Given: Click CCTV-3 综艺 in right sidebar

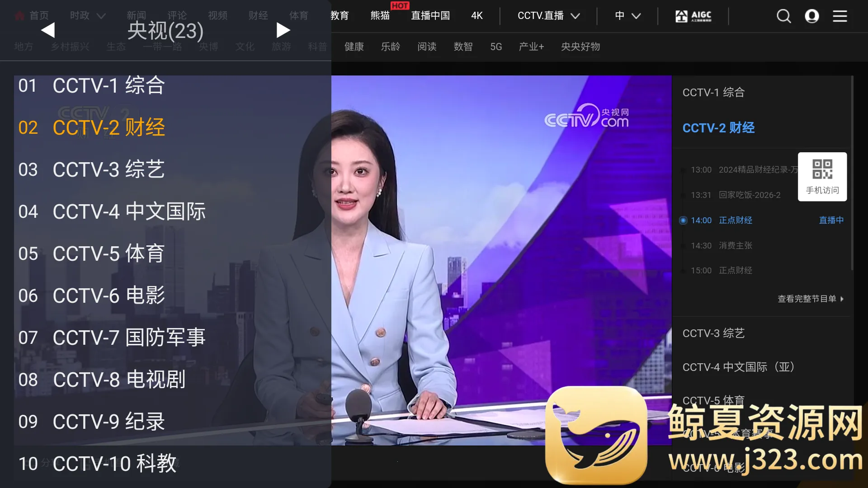Looking at the screenshot, I should pos(713,333).
